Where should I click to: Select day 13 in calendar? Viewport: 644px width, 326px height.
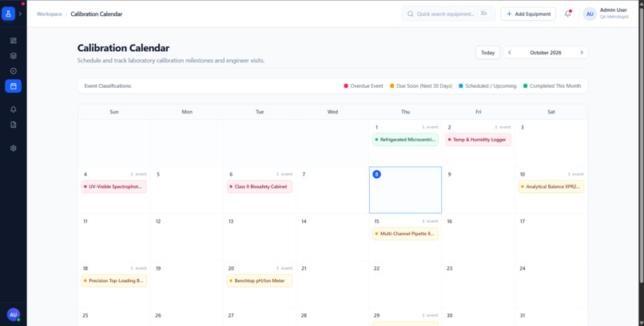[260, 237]
